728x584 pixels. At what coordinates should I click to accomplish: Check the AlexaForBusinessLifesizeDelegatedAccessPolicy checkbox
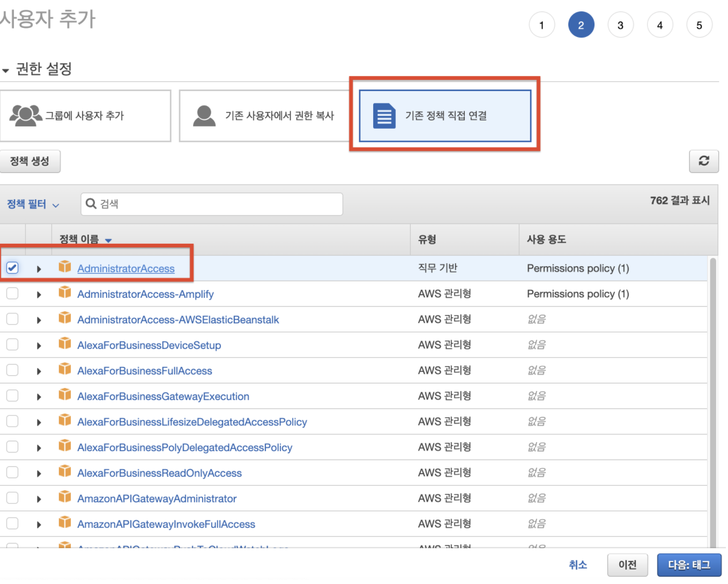pos(12,421)
